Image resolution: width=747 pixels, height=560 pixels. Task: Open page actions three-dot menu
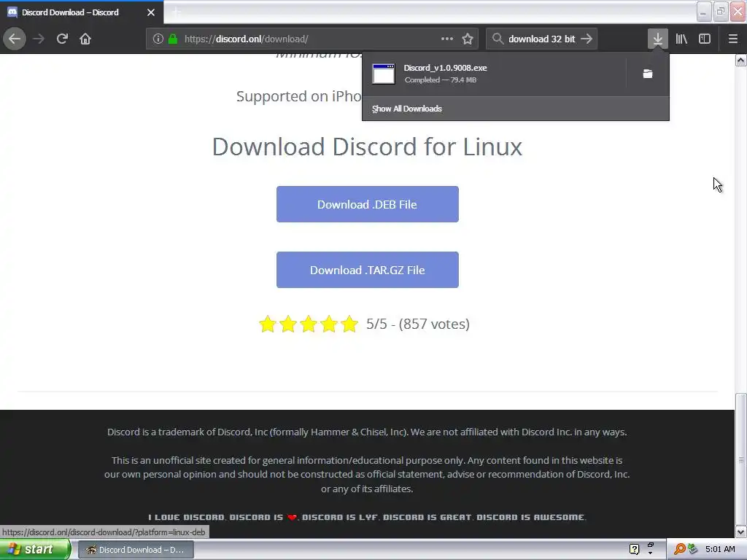[x=447, y=39]
